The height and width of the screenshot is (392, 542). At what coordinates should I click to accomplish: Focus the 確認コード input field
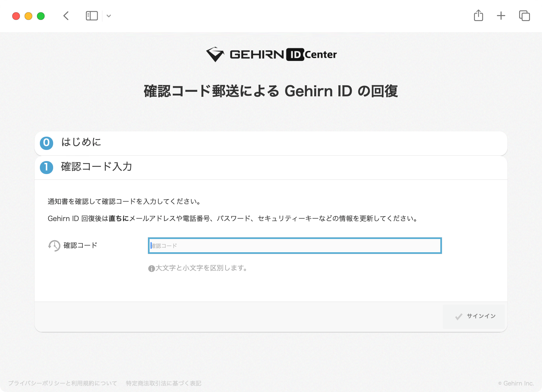295,246
